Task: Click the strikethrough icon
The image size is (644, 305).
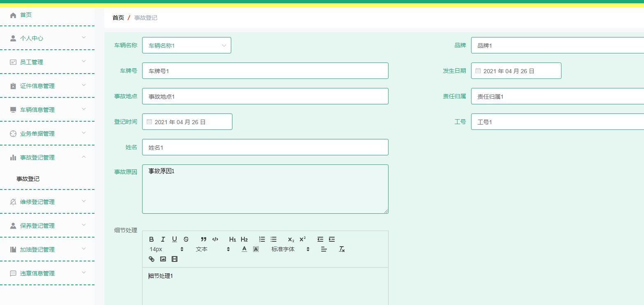Action: [186, 239]
